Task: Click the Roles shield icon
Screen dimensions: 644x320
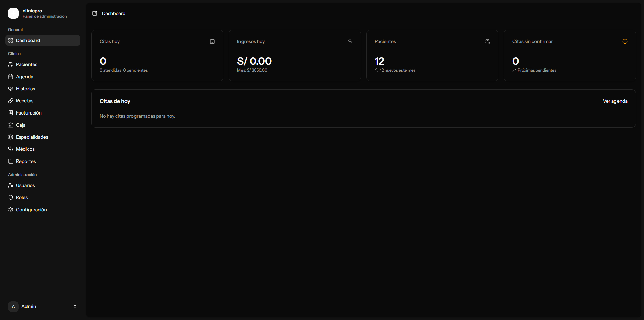Action: point(11,197)
